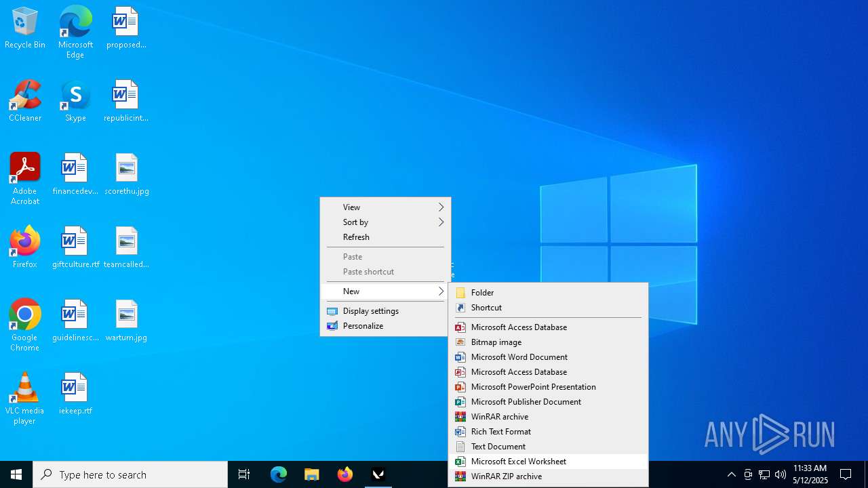The height and width of the screenshot is (488, 868).
Task: Open Display settings from context menu
Action: point(385,311)
